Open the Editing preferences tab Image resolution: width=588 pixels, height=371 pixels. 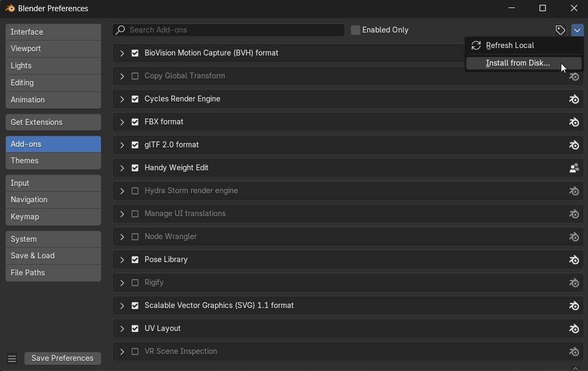pyautogui.click(x=53, y=83)
